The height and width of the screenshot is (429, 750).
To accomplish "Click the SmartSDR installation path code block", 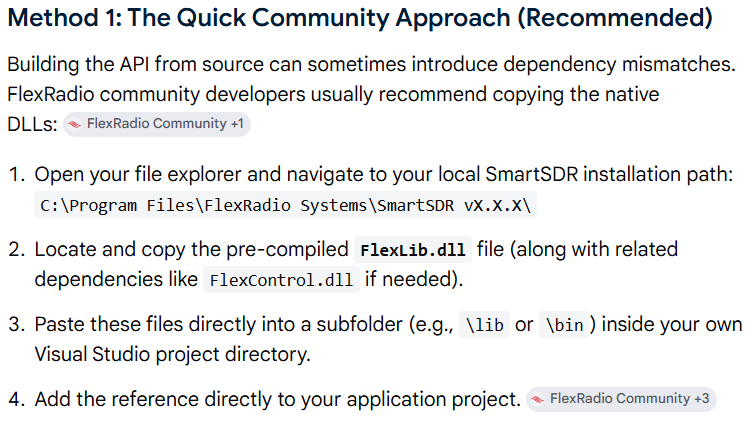I will [x=285, y=205].
